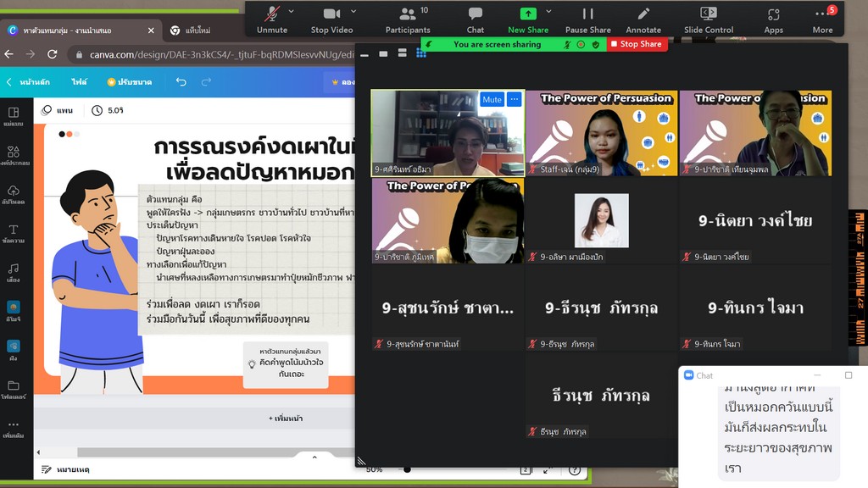Pause the screen share
This screenshot has height=488, width=868.
pyautogui.click(x=588, y=20)
